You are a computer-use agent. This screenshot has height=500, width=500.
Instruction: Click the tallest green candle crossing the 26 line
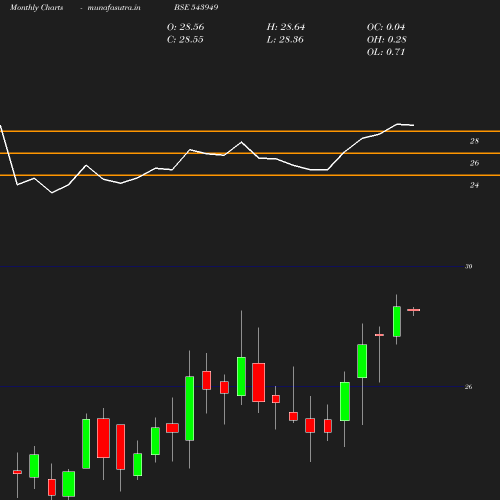pos(190,408)
